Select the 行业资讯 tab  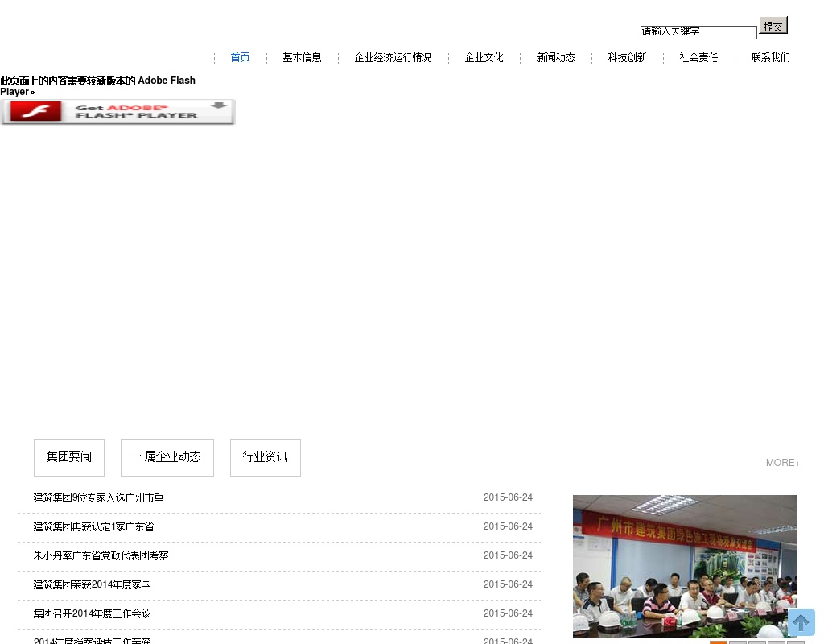266,457
